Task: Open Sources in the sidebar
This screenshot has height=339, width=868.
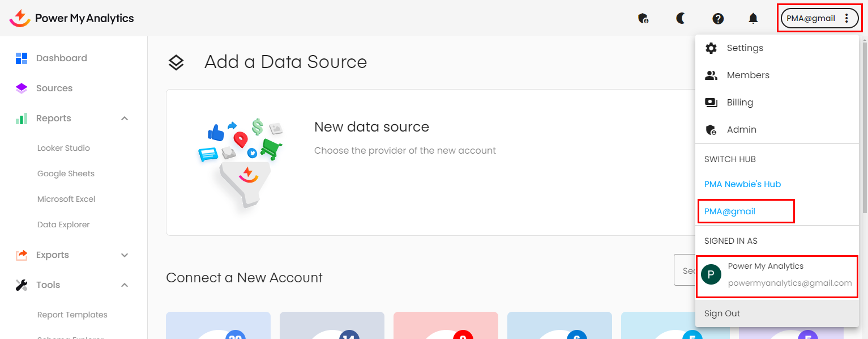Action: pyautogui.click(x=54, y=88)
